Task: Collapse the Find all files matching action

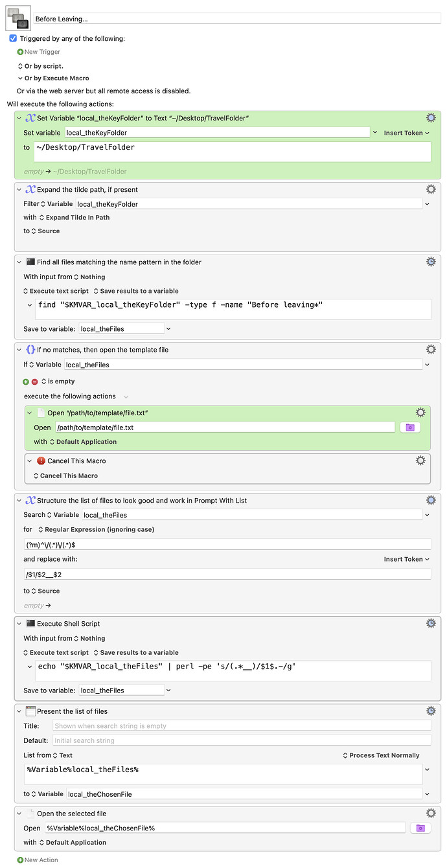Action: click(19, 262)
